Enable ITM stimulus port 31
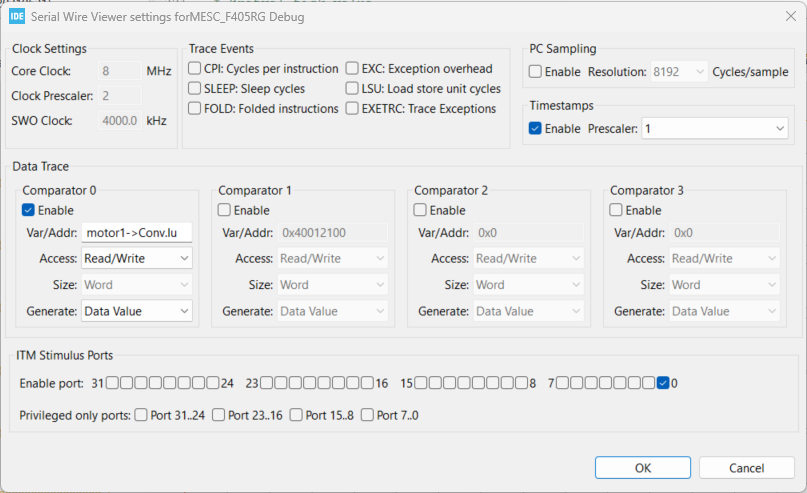 coord(112,382)
